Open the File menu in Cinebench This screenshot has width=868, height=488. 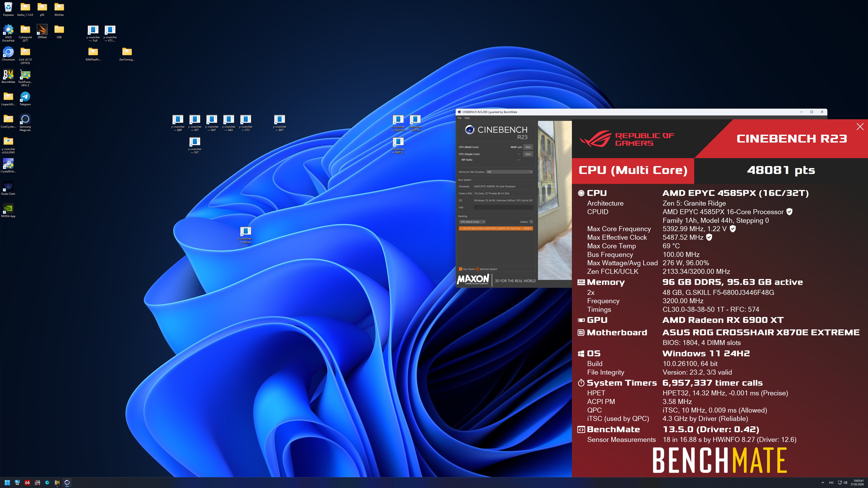click(x=459, y=118)
